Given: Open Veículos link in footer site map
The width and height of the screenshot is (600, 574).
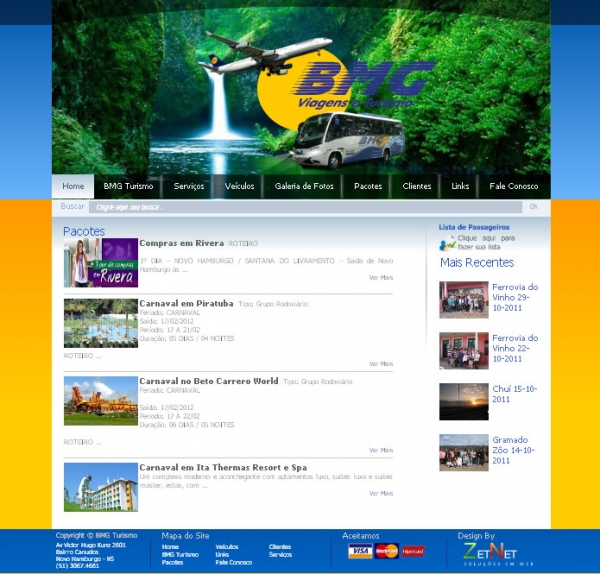Looking at the screenshot, I should [x=227, y=547].
